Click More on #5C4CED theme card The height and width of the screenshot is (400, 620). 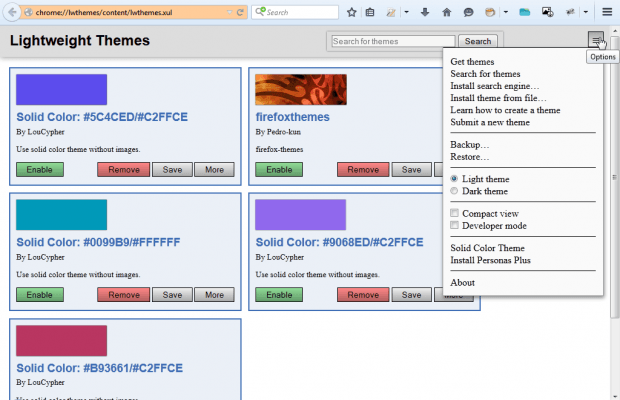214,170
